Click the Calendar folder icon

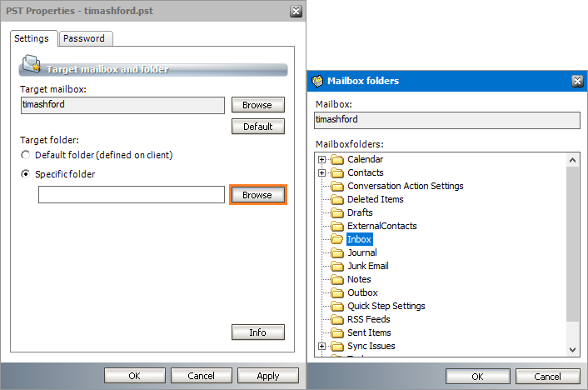[336, 159]
